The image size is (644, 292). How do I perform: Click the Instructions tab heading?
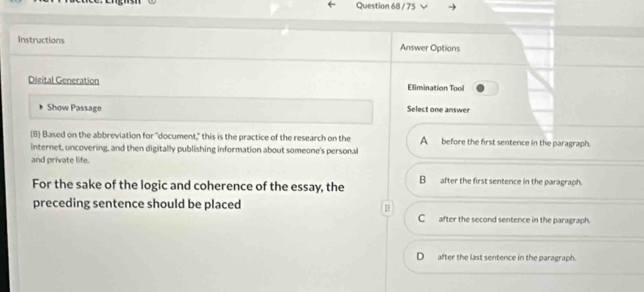click(41, 40)
